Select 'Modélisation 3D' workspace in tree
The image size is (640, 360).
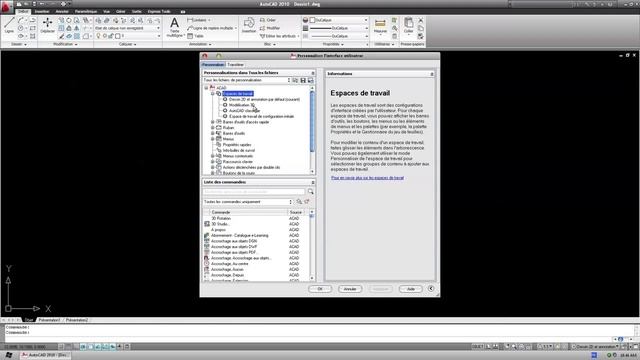click(242, 105)
